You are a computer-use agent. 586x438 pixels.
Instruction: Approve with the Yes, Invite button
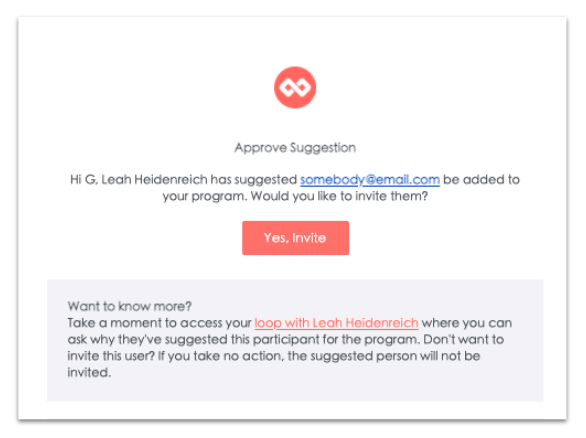pos(295,238)
